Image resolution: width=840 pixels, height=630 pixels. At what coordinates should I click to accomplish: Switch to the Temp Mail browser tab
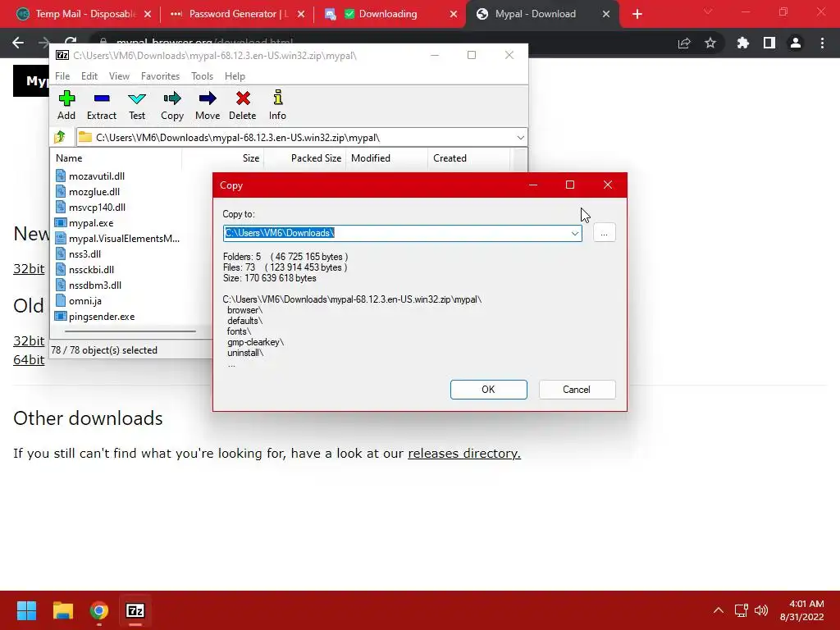pos(84,14)
